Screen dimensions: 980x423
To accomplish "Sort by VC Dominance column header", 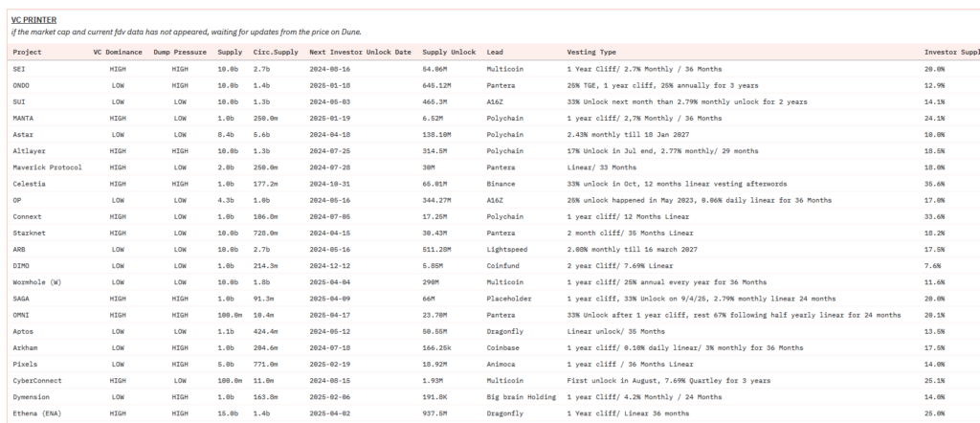I will coord(118,53).
